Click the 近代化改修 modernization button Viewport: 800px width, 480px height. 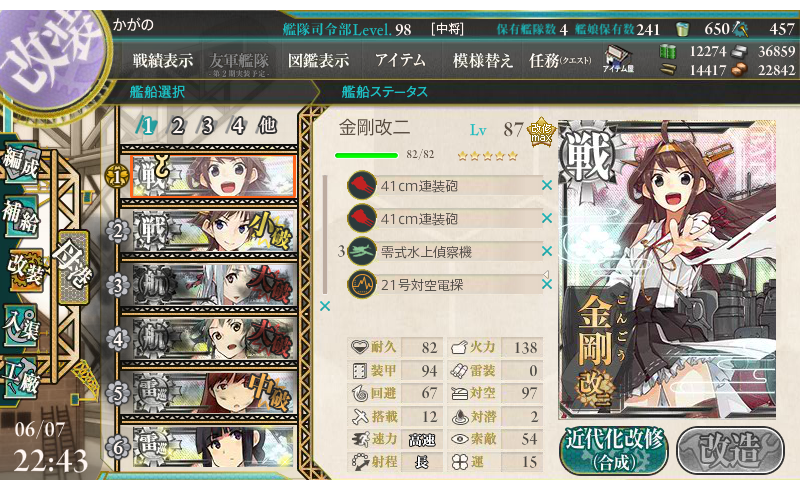614,451
